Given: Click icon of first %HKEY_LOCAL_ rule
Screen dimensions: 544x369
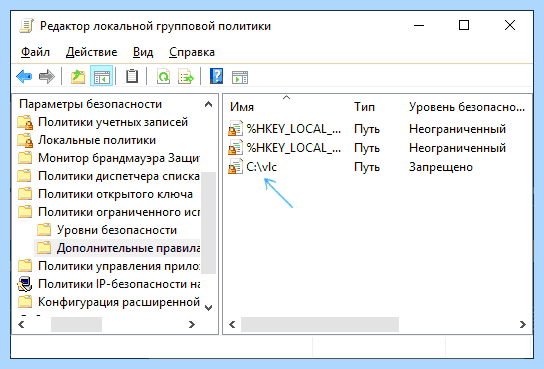Looking at the screenshot, I should (235, 129).
